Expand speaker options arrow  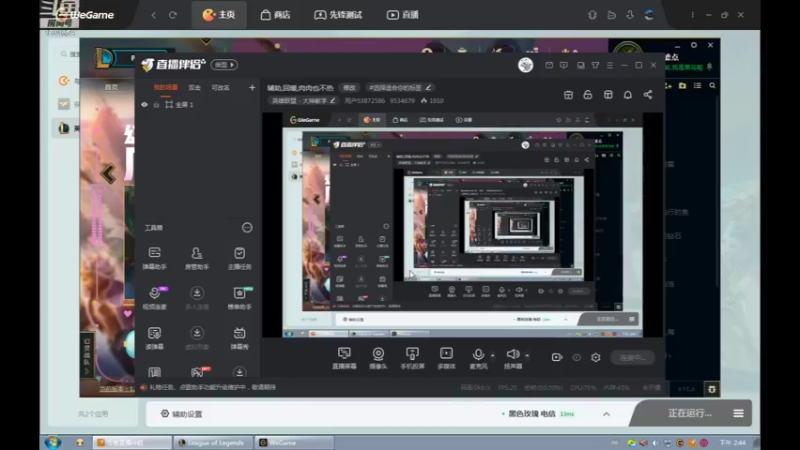[x=527, y=355]
